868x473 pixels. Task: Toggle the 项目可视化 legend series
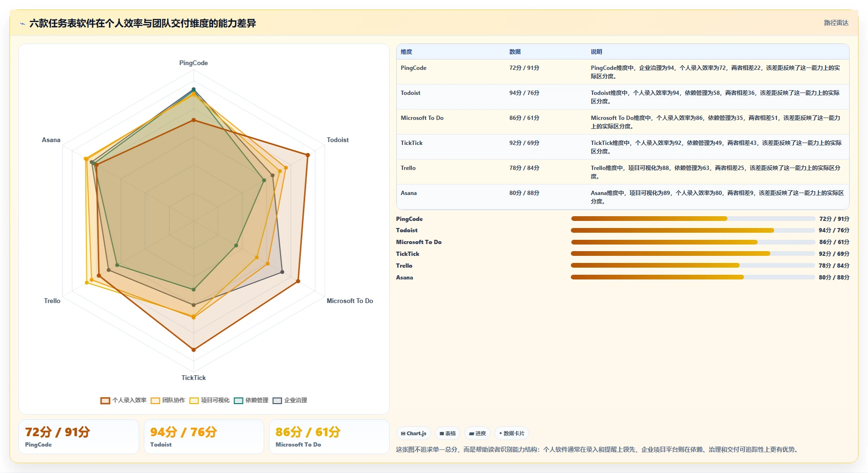click(209, 400)
